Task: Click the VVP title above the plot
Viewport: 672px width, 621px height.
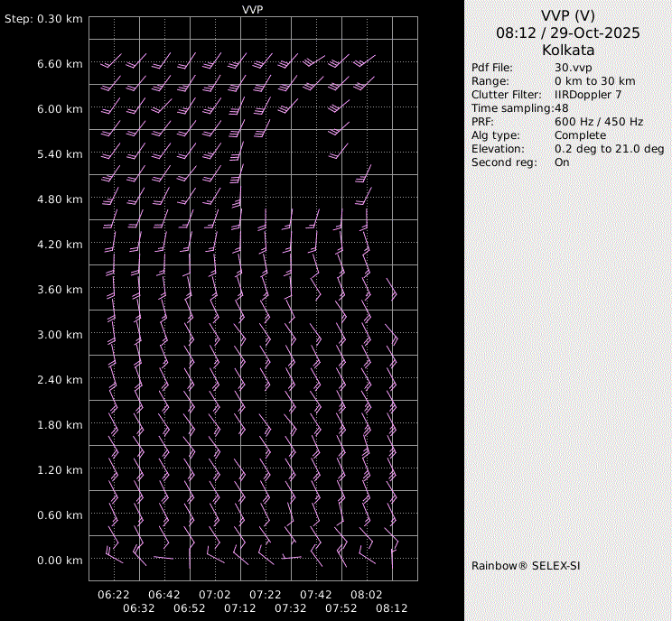Action: tap(253, 9)
